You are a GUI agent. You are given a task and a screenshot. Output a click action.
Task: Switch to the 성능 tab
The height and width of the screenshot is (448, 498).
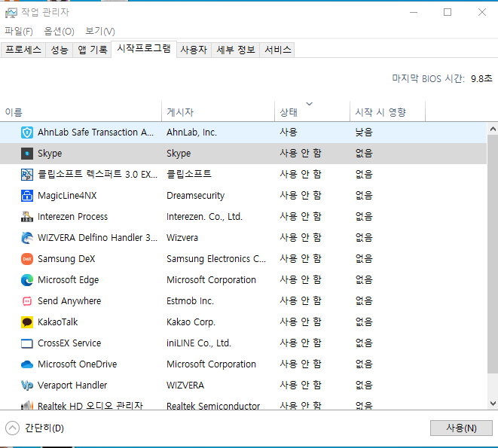click(60, 50)
